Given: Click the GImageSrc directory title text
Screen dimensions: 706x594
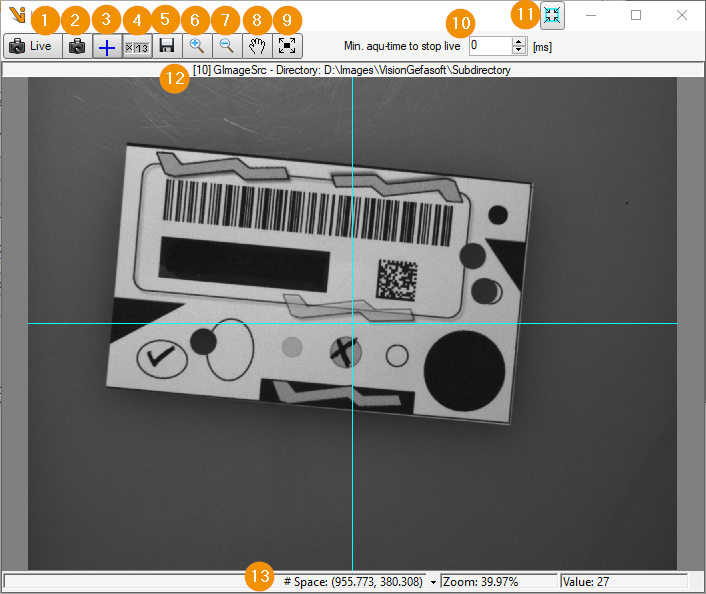Looking at the screenshot, I should [x=352, y=70].
